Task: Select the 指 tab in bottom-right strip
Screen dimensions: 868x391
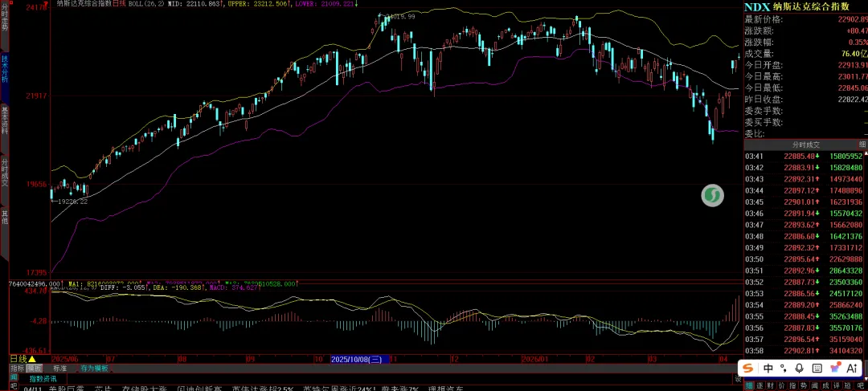Action: coord(792,385)
